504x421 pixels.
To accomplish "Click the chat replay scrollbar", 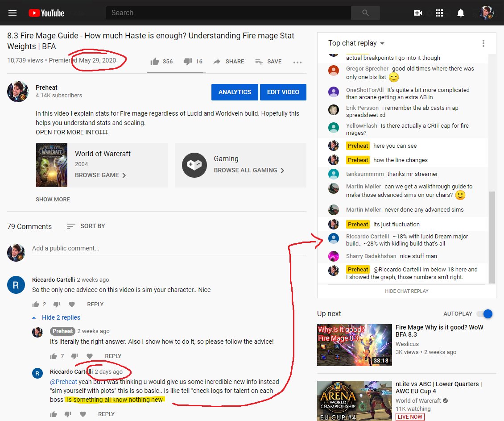I will point(492,237).
